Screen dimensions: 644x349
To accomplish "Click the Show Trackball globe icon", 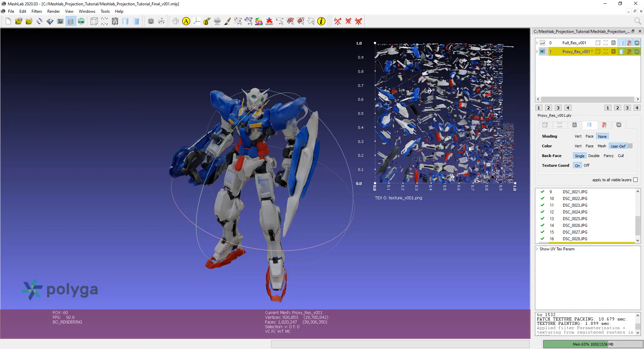I will click(x=176, y=21).
